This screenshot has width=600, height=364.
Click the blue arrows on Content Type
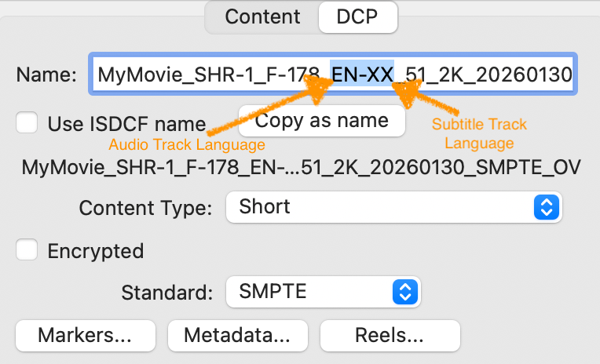click(x=545, y=207)
